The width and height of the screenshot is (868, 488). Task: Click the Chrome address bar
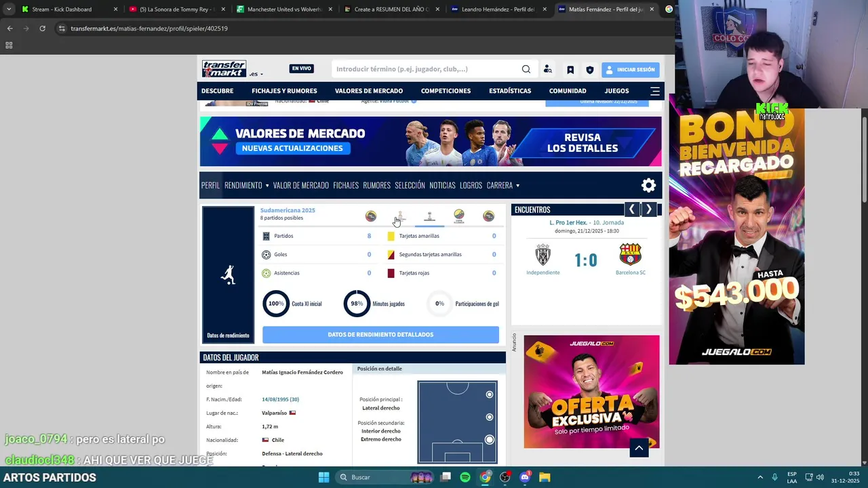pos(359,28)
